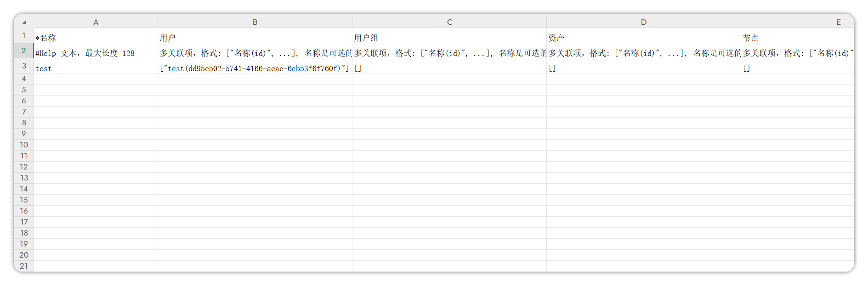Viewport: 868px width, 281px height.
Task: Click the empty brackets cell in D3
Action: pyautogui.click(x=643, y=68)
